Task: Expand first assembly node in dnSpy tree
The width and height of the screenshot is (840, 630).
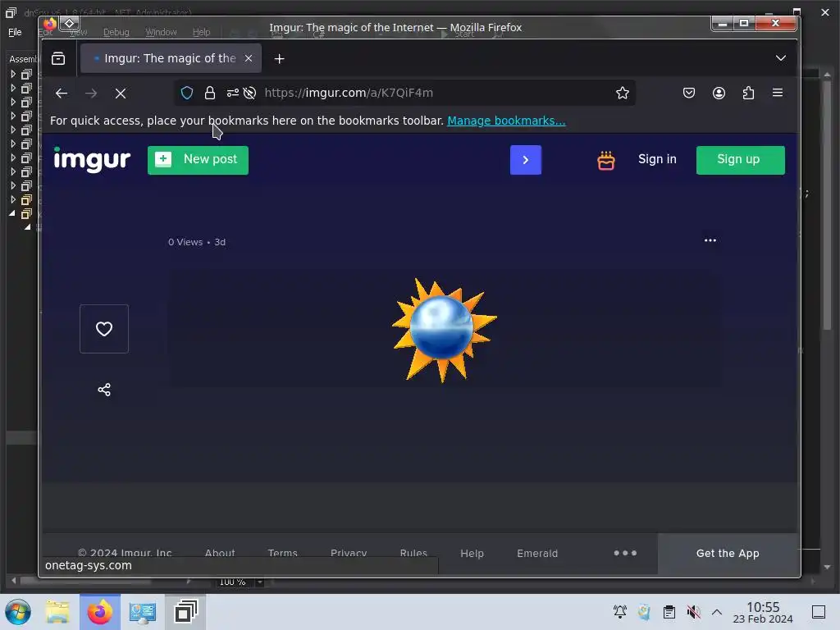Action: (13, 74)
